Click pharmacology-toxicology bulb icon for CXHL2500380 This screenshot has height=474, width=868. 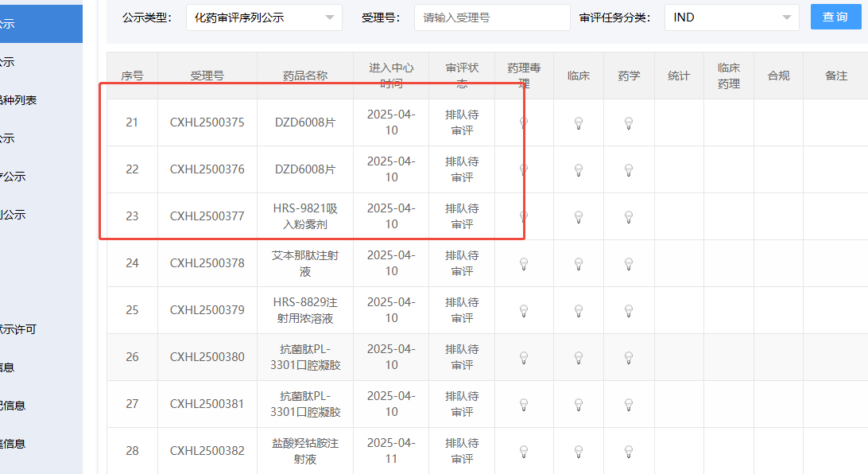tap(524, 358)
